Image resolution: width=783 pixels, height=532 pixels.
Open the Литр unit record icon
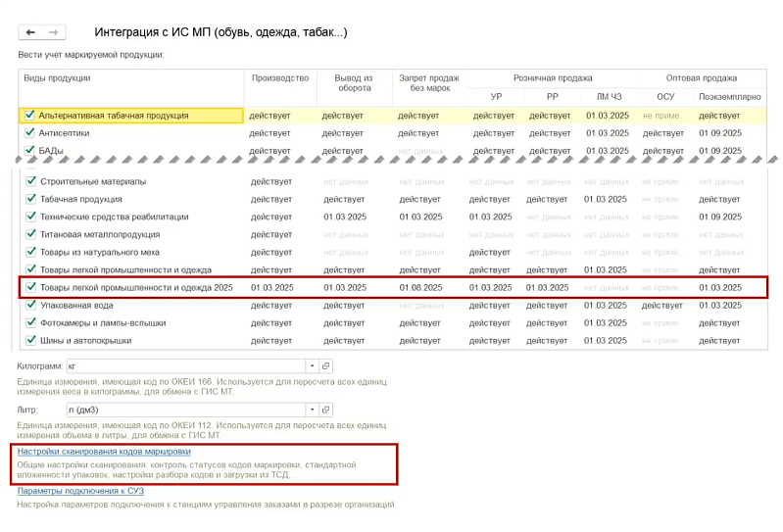click(325, 410)
